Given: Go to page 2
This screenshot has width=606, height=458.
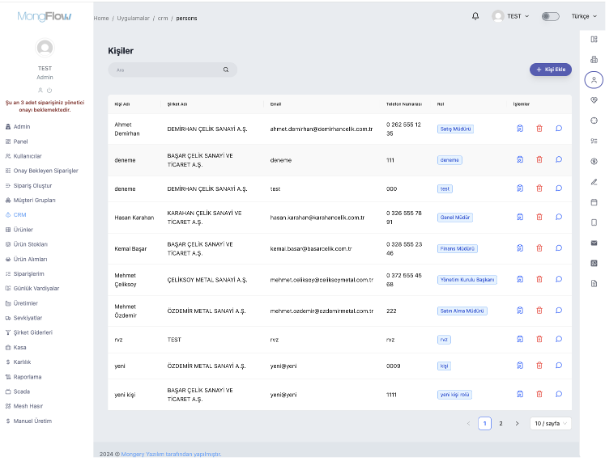Looking at the screenshot, I should point(500,423).
